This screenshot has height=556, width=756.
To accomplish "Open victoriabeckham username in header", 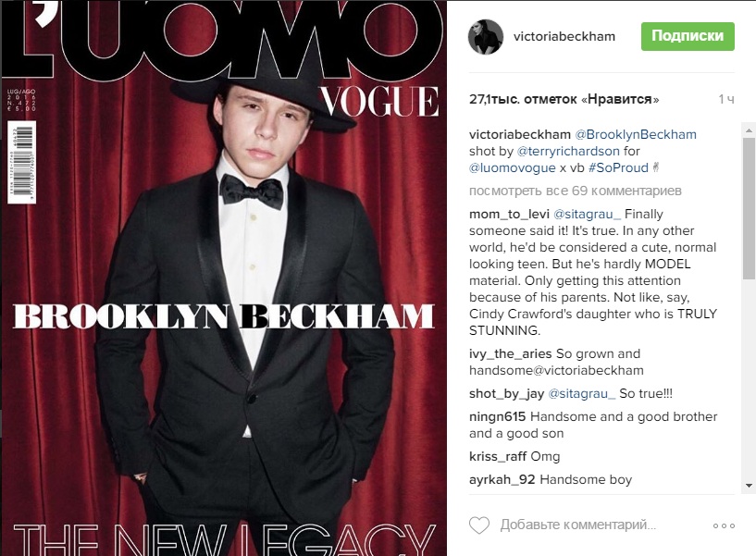I will coord(564,37).
